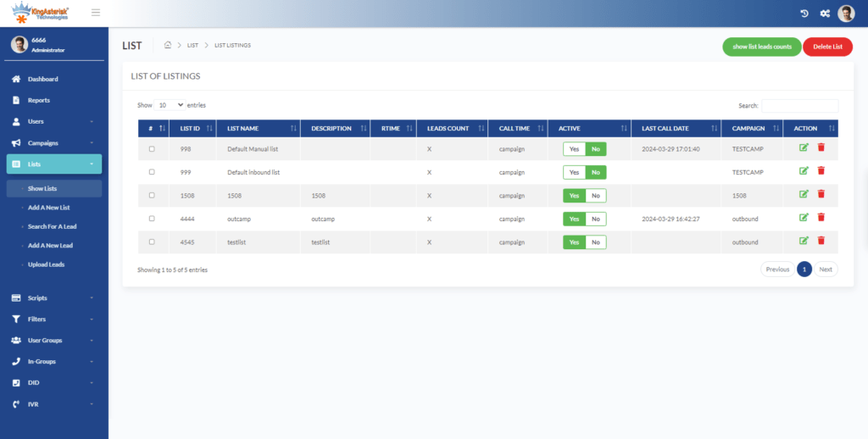This screenshot has height=439, width=868.
Task: Set testlist active toggle to No
Action: click(596, 242)
